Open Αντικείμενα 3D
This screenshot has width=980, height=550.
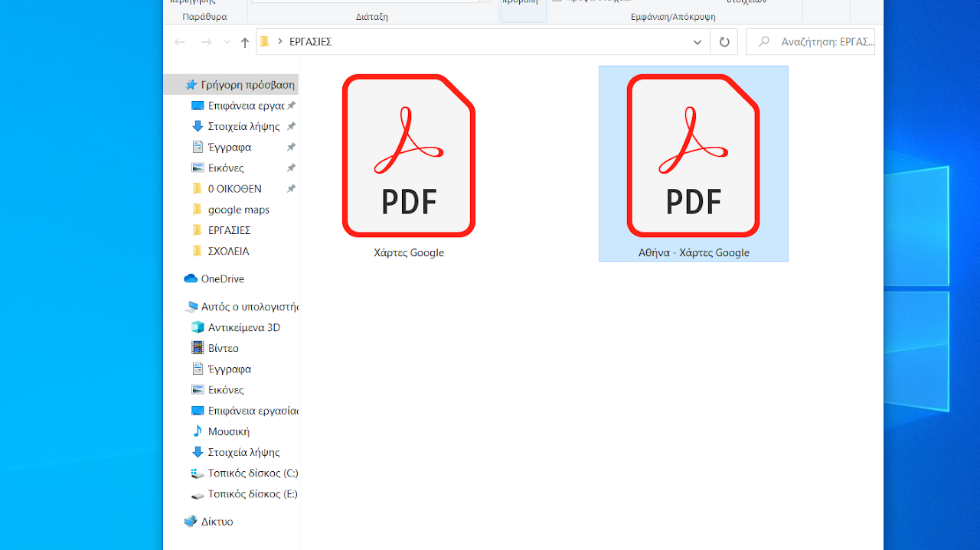tap(237, 327)
